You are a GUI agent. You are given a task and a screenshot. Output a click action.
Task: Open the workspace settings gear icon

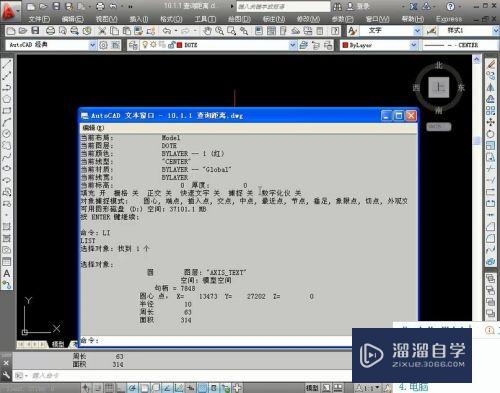(x=104, y=45)
